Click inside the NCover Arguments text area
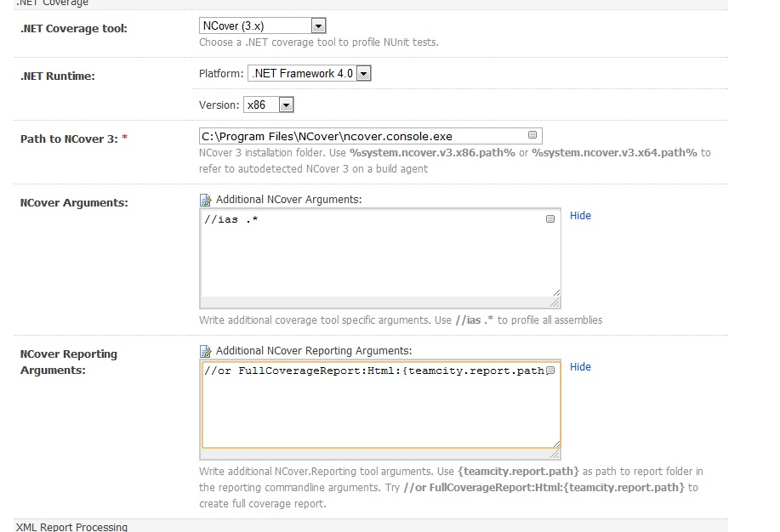 pos(380,252)
